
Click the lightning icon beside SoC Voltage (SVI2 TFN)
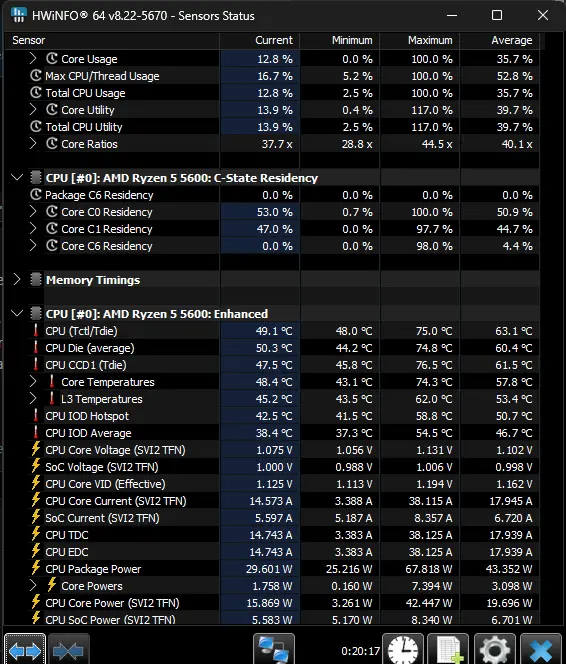36,467
